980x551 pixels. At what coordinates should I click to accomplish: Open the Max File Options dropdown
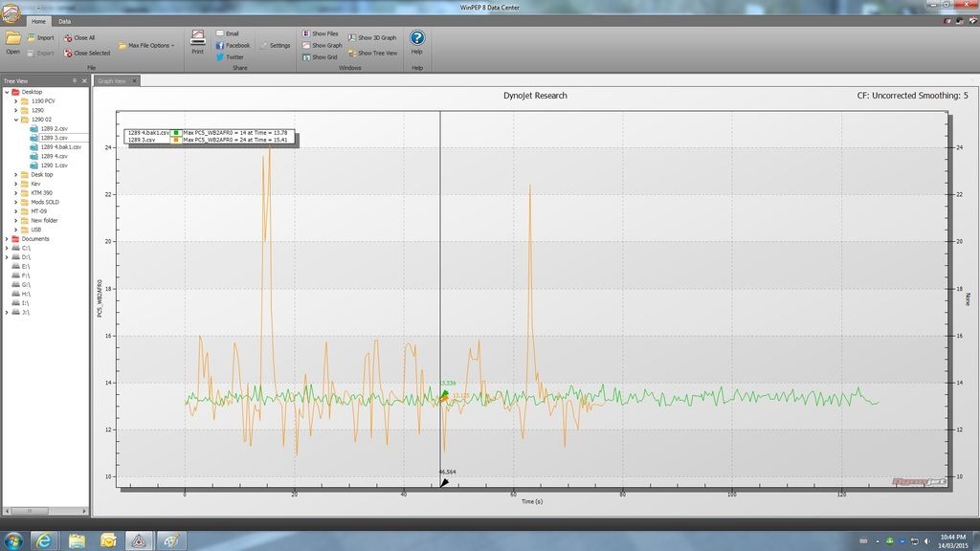point(146,46)
